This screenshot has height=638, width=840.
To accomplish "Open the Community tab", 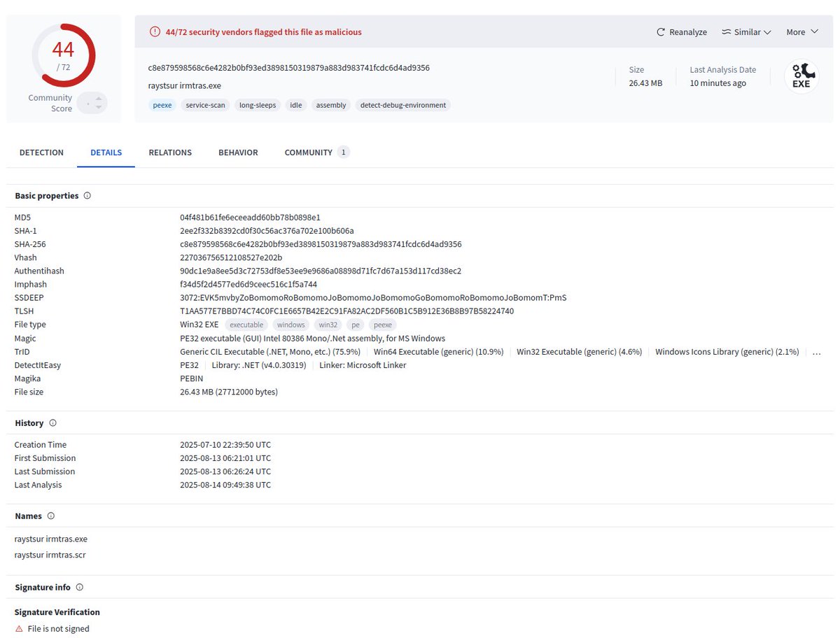I will tap(316, 153).
